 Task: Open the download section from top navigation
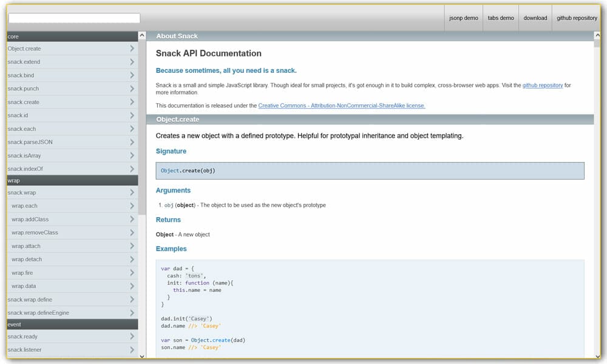click(535, 18)
